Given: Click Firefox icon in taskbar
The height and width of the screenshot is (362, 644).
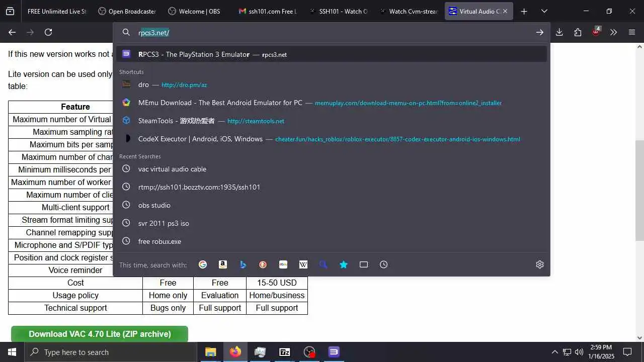Looking at the screenshot, I should 235,352.
